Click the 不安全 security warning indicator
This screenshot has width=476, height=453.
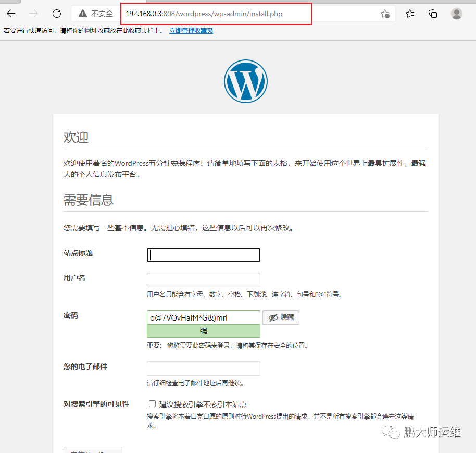tap(96, 14)
